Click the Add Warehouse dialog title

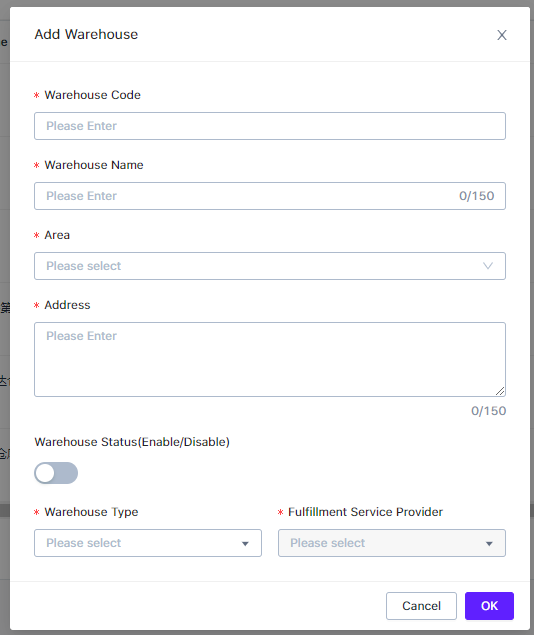[x=86, y=34]
